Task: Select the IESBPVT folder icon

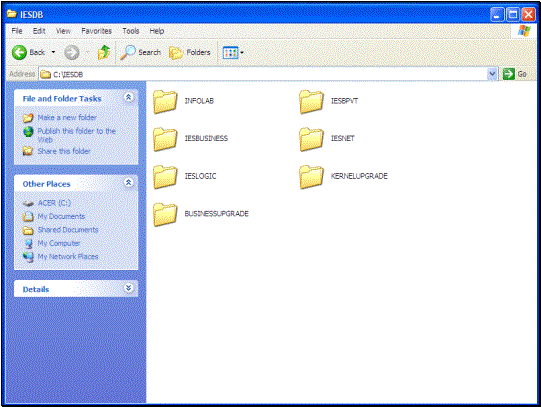Action: [312, 101]
